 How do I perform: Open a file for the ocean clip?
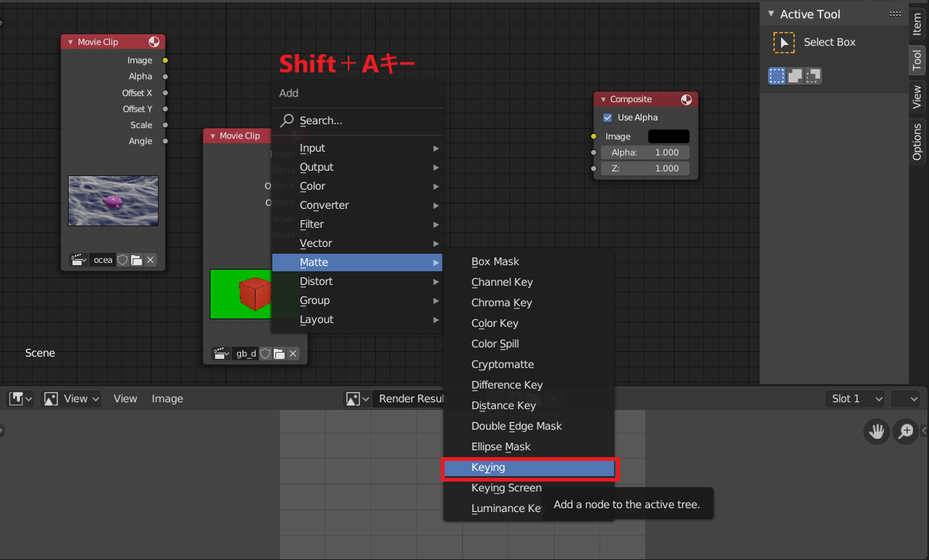[x=136, y=260]
